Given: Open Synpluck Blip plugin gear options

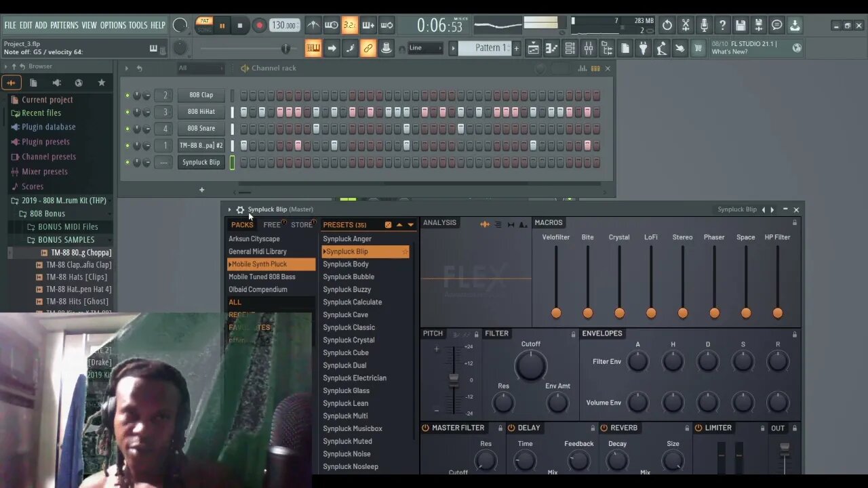Looking at the screenshot, I should coord(240,209).
